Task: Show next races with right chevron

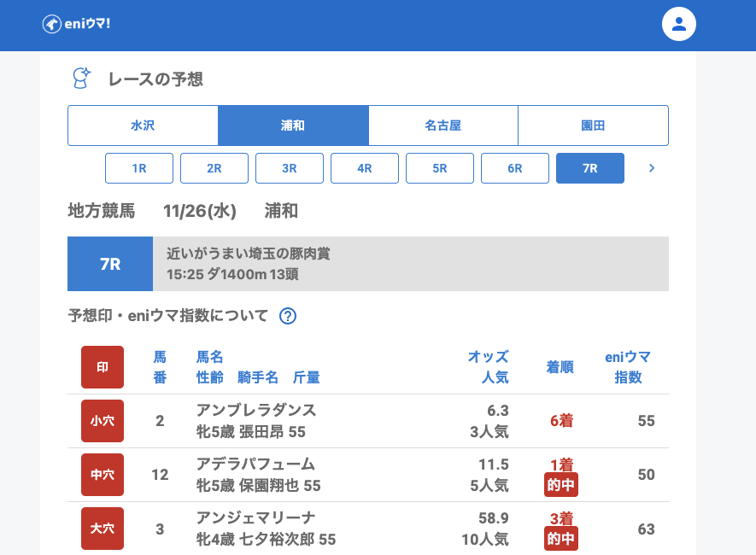Action: click(652, 168)
